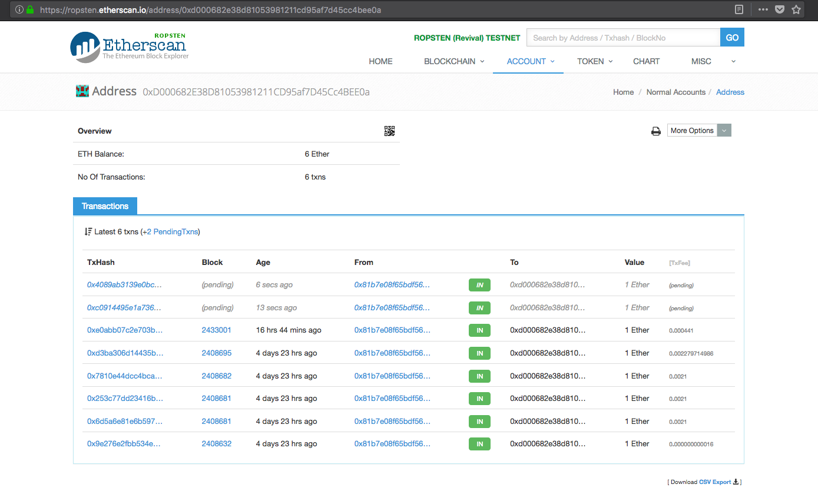Open the Etherscan homepage via the logo
Image resolution: width=818 pixels, height=504 pixels.
coord(128,47)
